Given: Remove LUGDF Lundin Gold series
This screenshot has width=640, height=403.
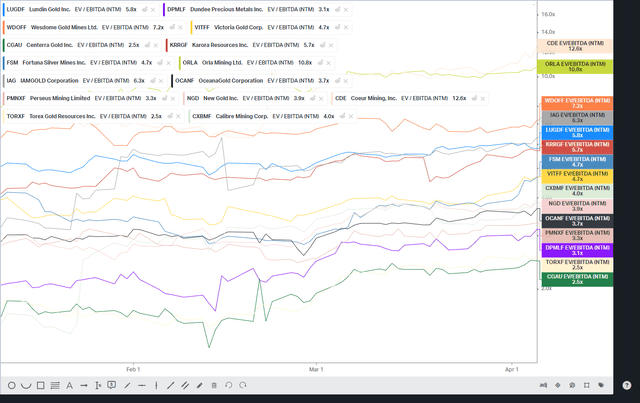Looking at the screenshot, I should pyautogui.click(x=153, y=9).
